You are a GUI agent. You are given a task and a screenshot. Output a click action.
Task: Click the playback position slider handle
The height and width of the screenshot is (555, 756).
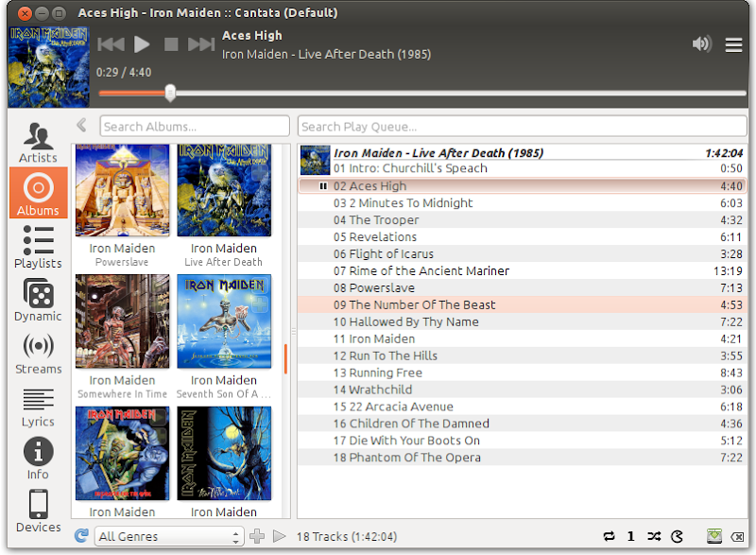(170, 93)
